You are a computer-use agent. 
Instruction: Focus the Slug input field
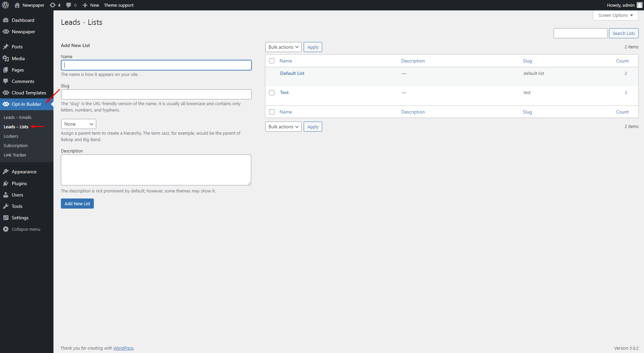[x=156, y=94]
